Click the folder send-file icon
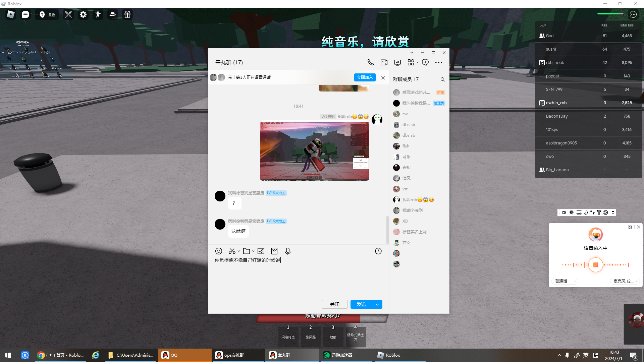Image resolution: width=644 pixels, height=362 pixels. click(247, 251)
